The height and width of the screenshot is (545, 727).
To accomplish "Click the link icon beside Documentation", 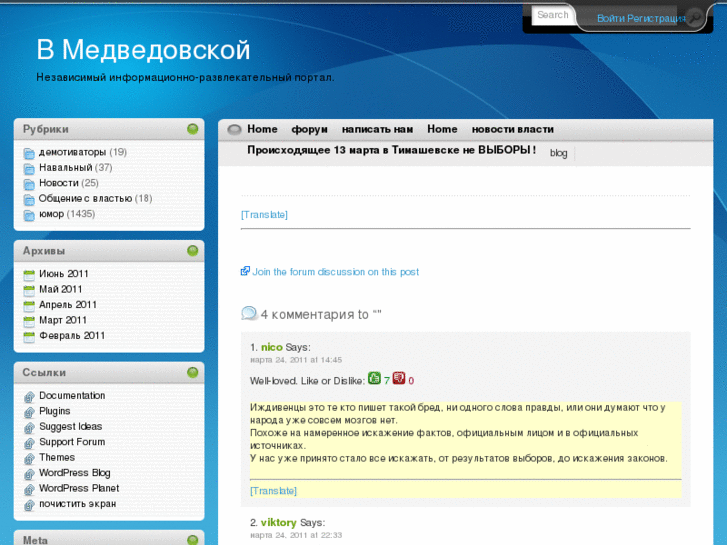I will click(30, 396).
